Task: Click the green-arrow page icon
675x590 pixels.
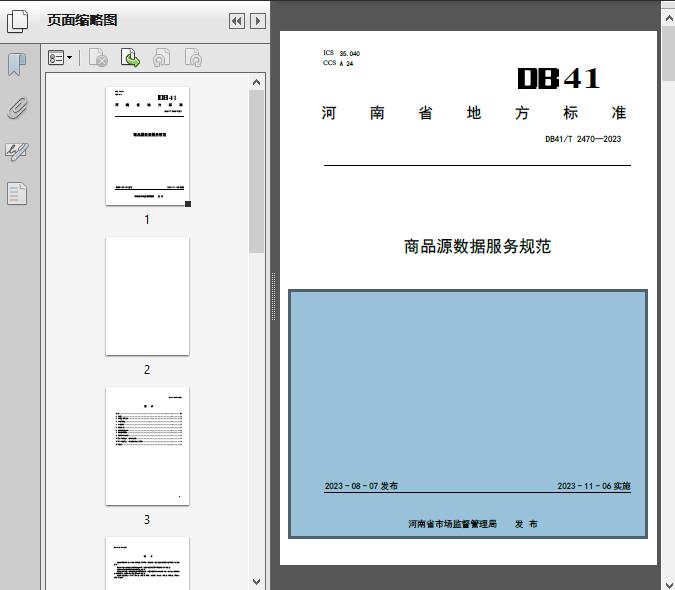Action: pyautogui.click(x=130, y=59)
